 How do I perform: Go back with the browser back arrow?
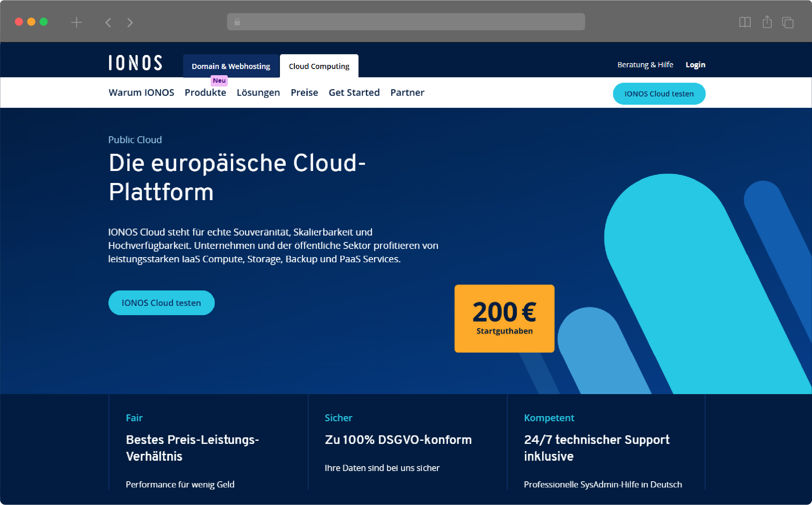click(x=108, y=23)
